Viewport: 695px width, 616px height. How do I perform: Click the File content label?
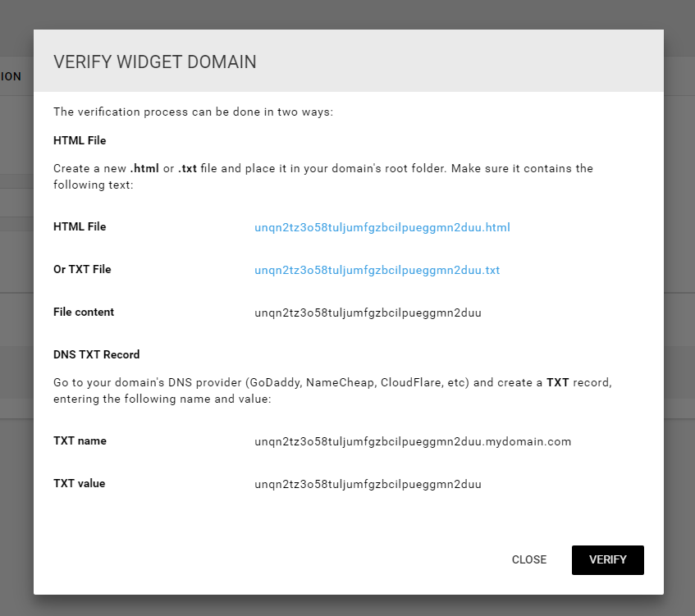pos(84,312)
